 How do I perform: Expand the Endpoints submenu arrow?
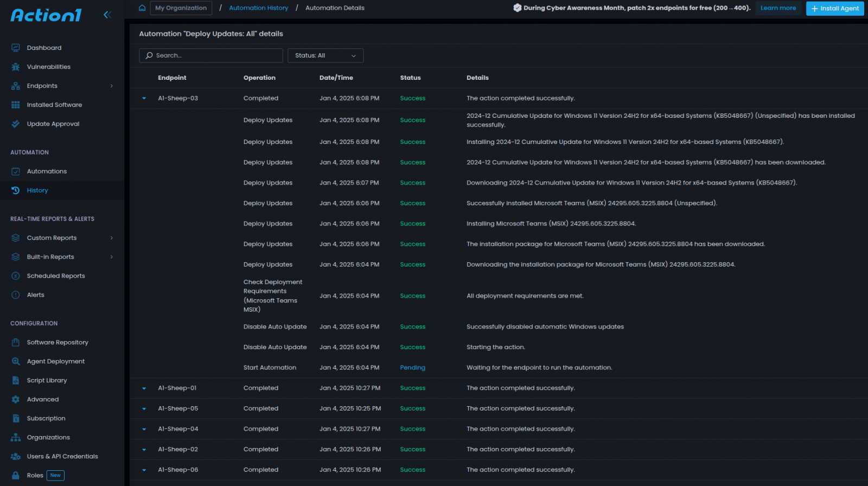[x=112, y=86]
